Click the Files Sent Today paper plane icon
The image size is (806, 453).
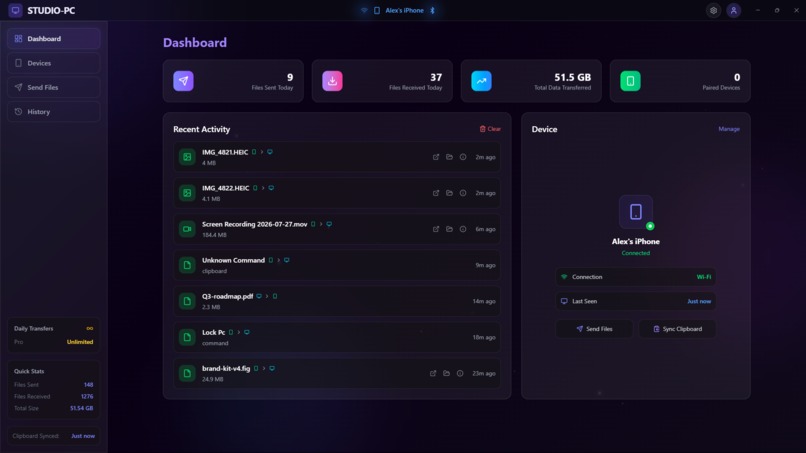click(184, 81)
